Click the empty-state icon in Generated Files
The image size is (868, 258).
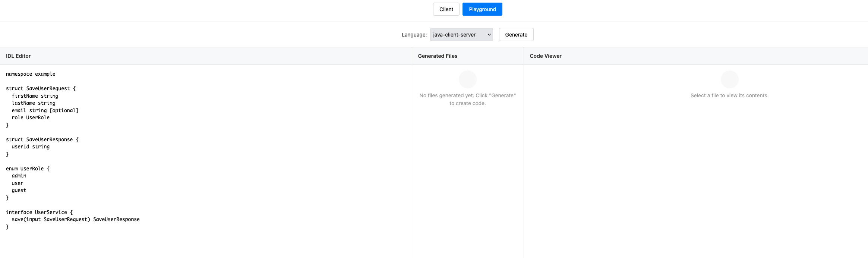tap(467, 79)
